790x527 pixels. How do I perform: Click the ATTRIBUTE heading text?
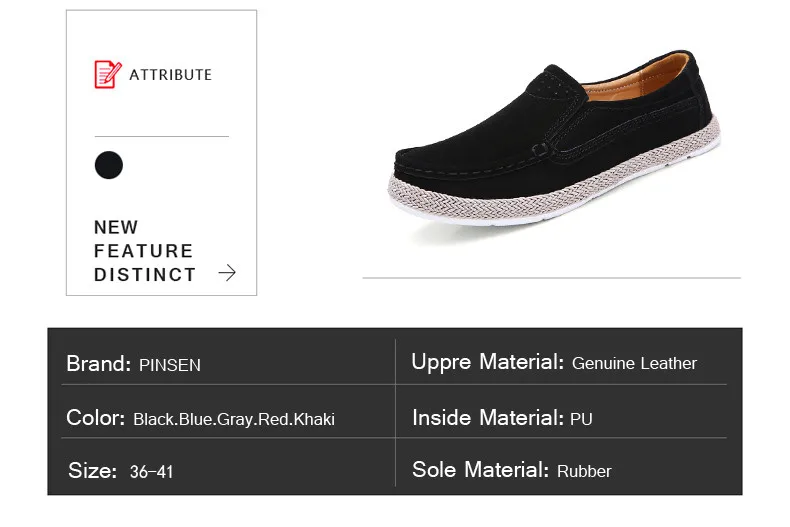170,75
